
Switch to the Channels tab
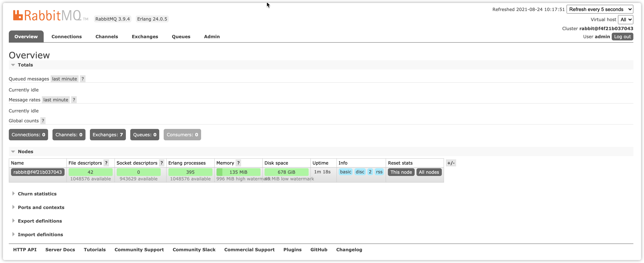coord(107,37)
